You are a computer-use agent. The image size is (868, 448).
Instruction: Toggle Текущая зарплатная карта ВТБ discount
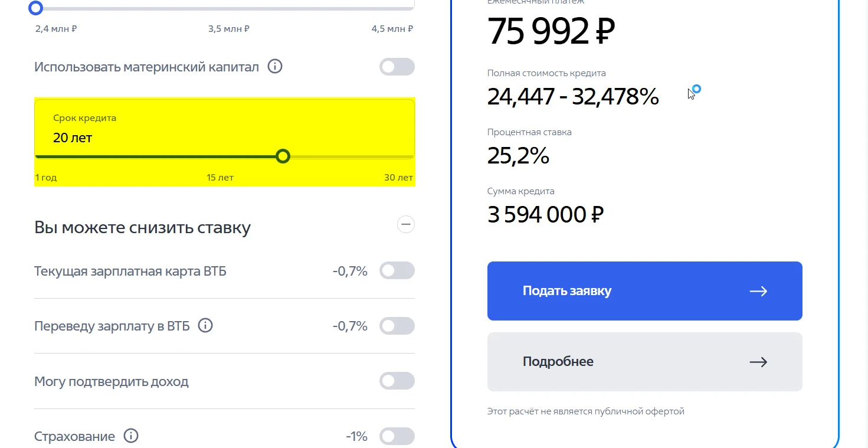point(397,271)
